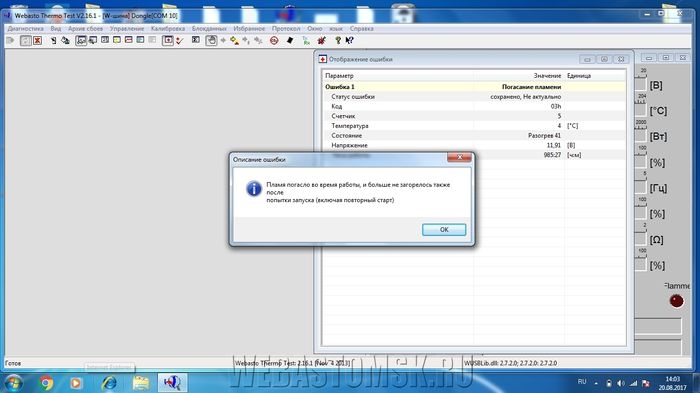Select the Температура row
The height and width of the screenshot is (393, 700).
click(474, 126)
